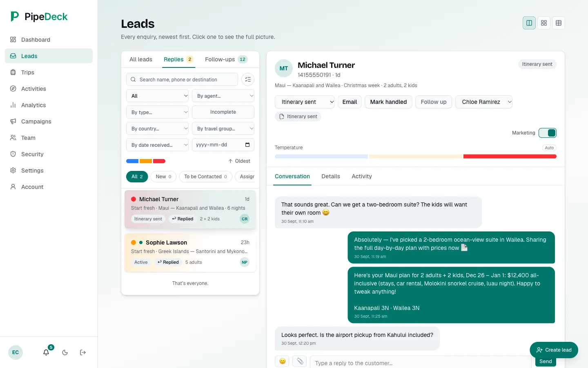This screenshot has width=588, height=368.
Task: Switch to the All leads tab
Action: click(141, 59)
